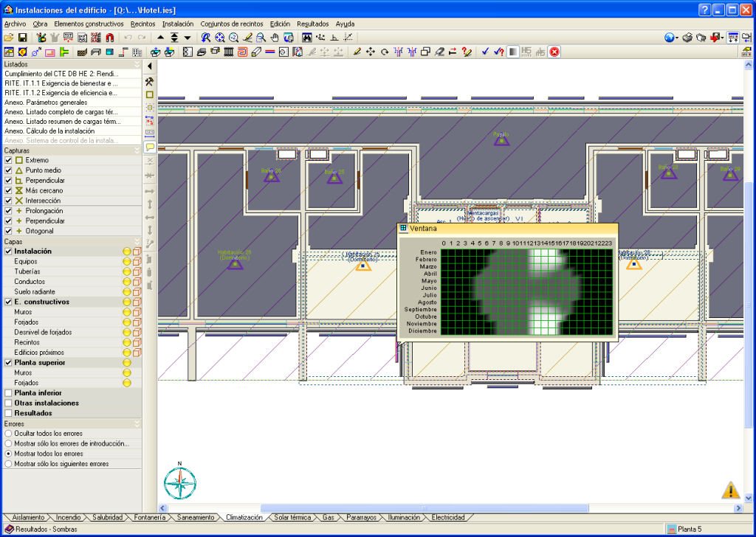Collapse the Capas panel section

137,241
